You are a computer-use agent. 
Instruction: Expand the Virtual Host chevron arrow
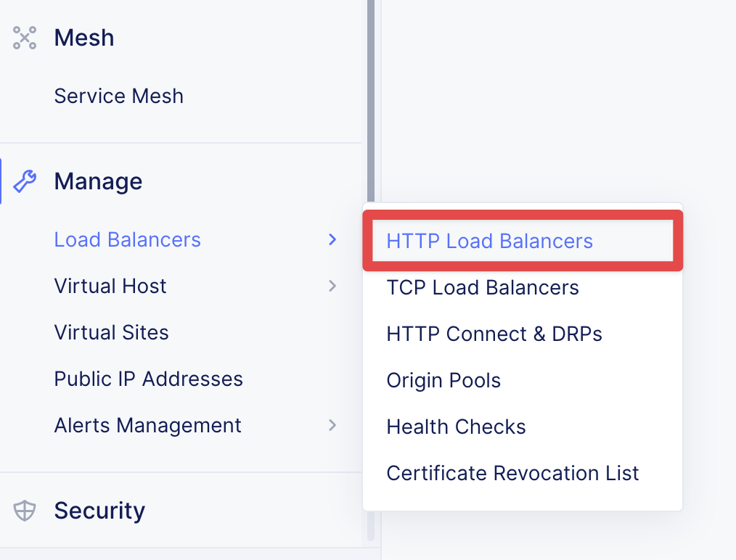click(x=332, y=286)
